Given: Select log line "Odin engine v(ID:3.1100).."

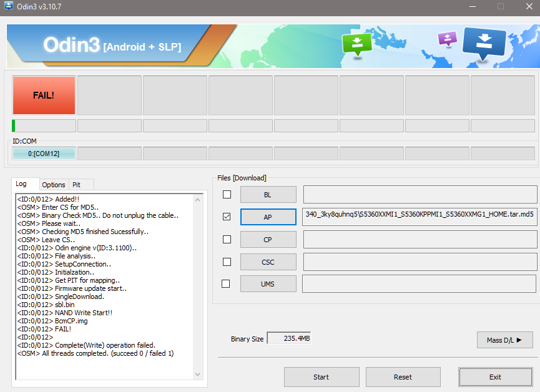Looking at the screenshot, I should click(x=96, y=248).
